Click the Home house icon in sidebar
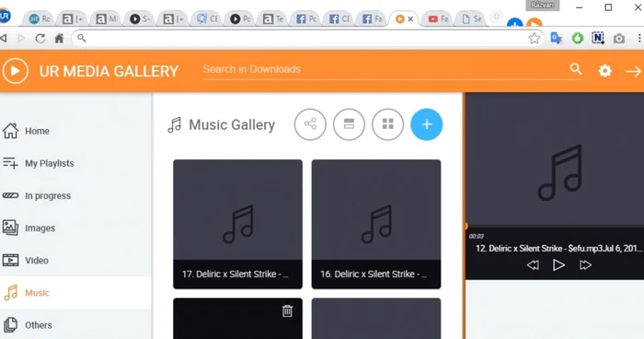Viewport: 644px width, 339px height. pyautogui.click(x=10, y=131)
